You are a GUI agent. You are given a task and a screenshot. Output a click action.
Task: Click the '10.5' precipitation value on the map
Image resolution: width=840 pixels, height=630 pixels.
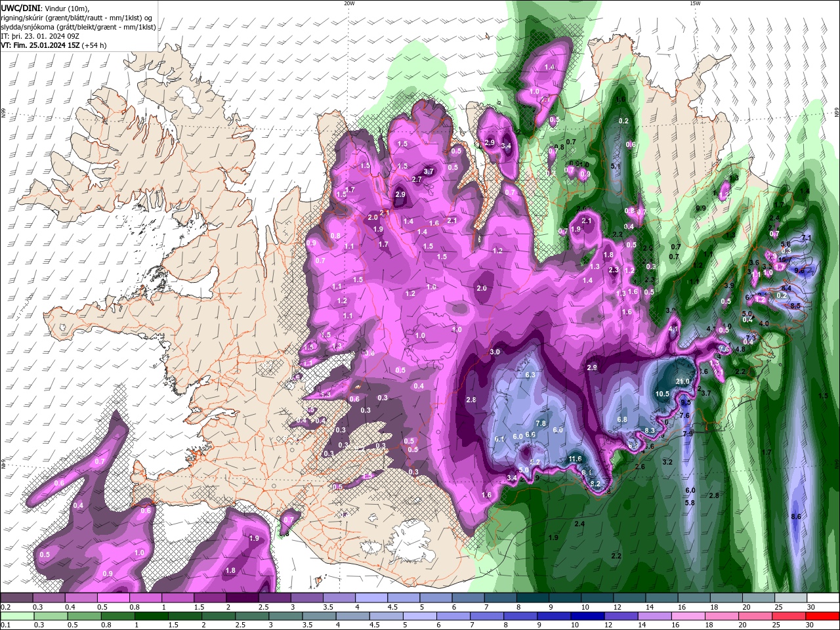pos(662,394)
